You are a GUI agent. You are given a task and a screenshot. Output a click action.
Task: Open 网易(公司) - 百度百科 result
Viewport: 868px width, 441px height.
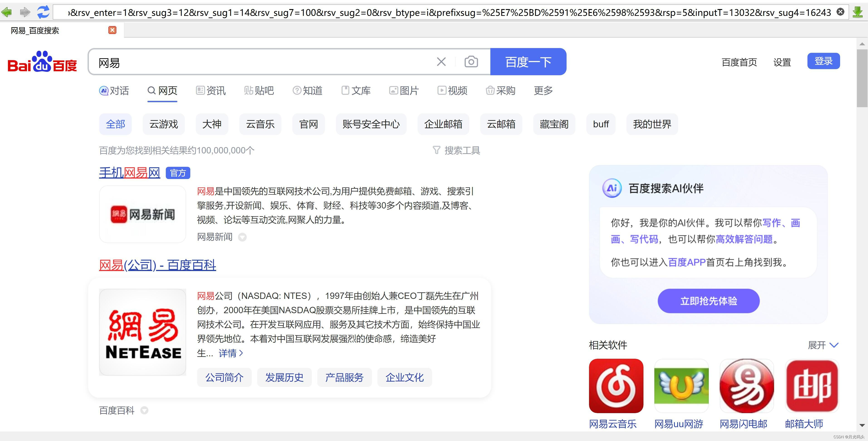tap(157, 265)
